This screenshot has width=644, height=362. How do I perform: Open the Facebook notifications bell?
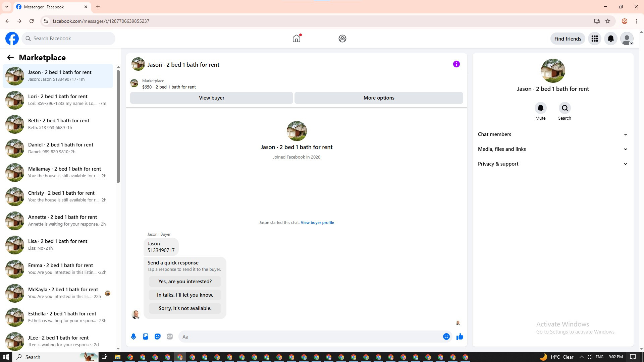[x=610, y=39]
